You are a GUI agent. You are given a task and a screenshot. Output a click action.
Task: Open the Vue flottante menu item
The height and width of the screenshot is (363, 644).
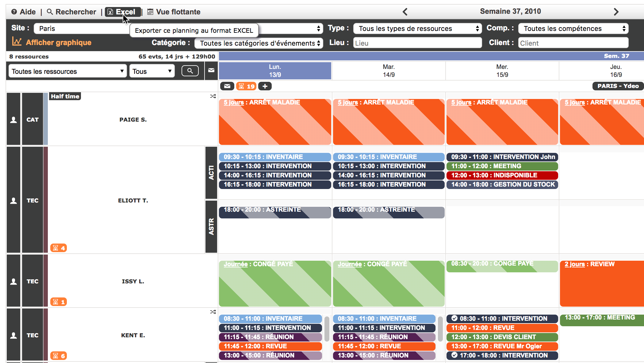click(x=174, y=12)
